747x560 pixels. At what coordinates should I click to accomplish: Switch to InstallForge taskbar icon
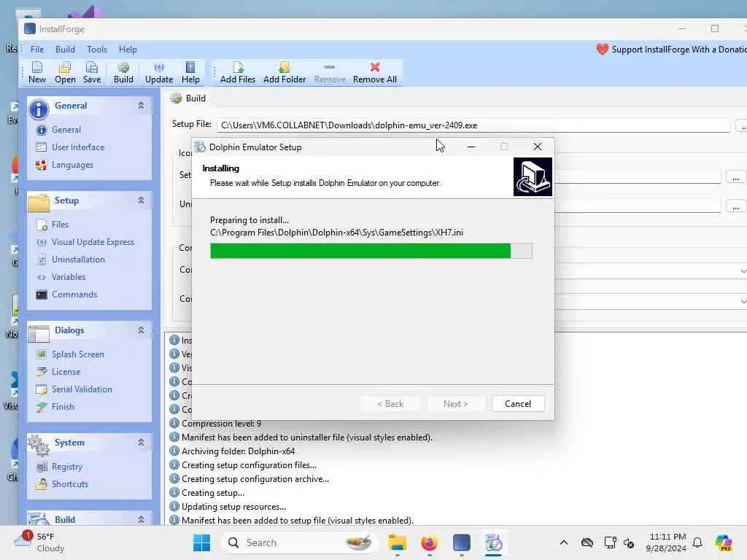(x=462, y=542)
